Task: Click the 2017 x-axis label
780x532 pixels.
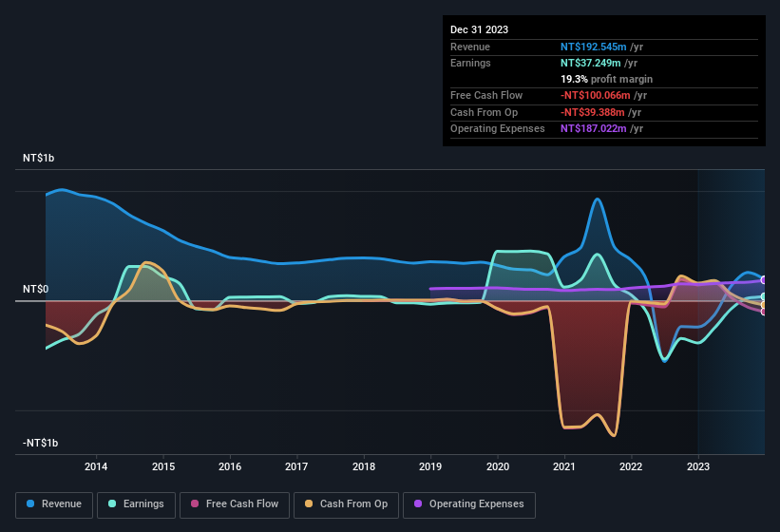Action: pos(296,466)
